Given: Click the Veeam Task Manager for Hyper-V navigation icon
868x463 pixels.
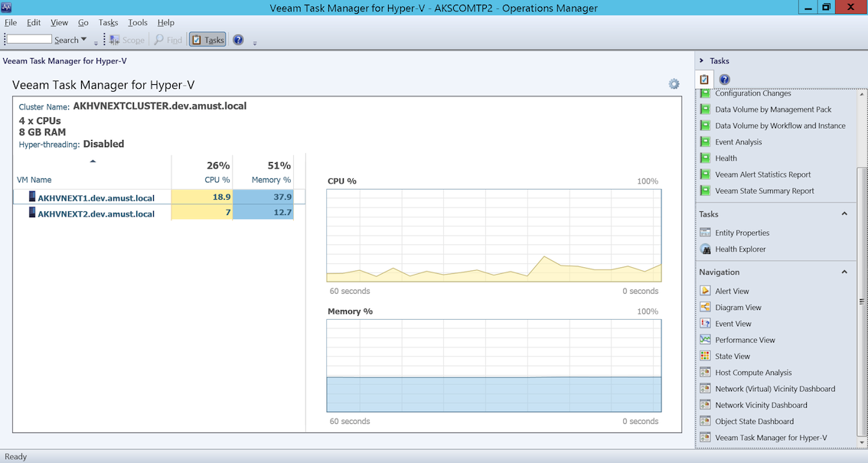Looking at the screenshot, I should coord(705,438).
